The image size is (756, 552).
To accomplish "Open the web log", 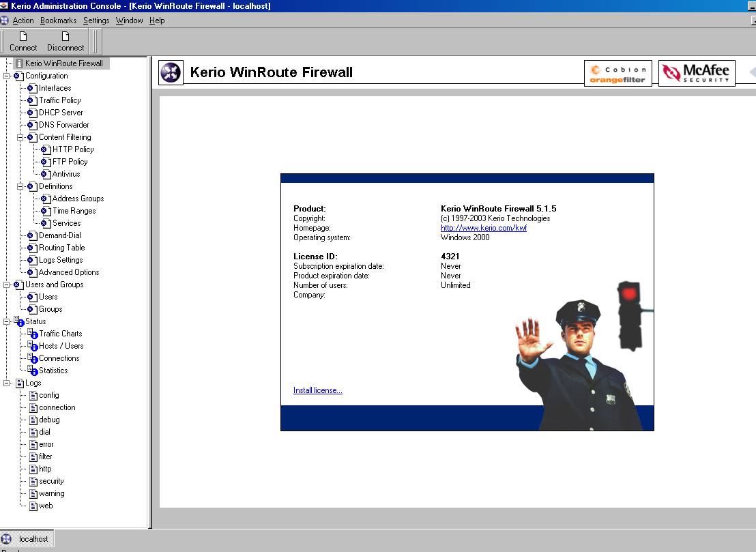I will pos(46,506).
